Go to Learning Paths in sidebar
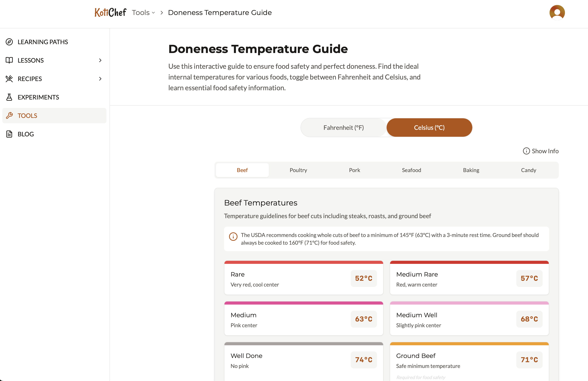Screen dimensions: 588x381 (54, 42)
